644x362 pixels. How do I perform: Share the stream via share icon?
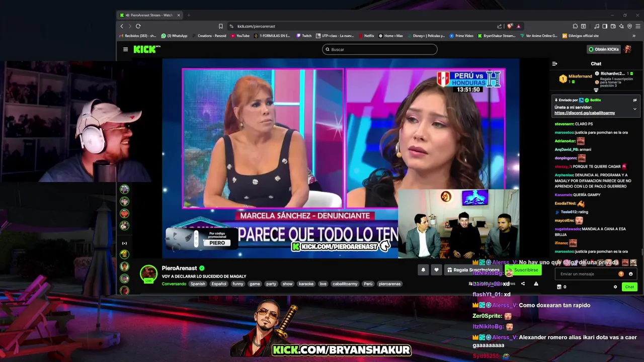(x=523, y=284)
